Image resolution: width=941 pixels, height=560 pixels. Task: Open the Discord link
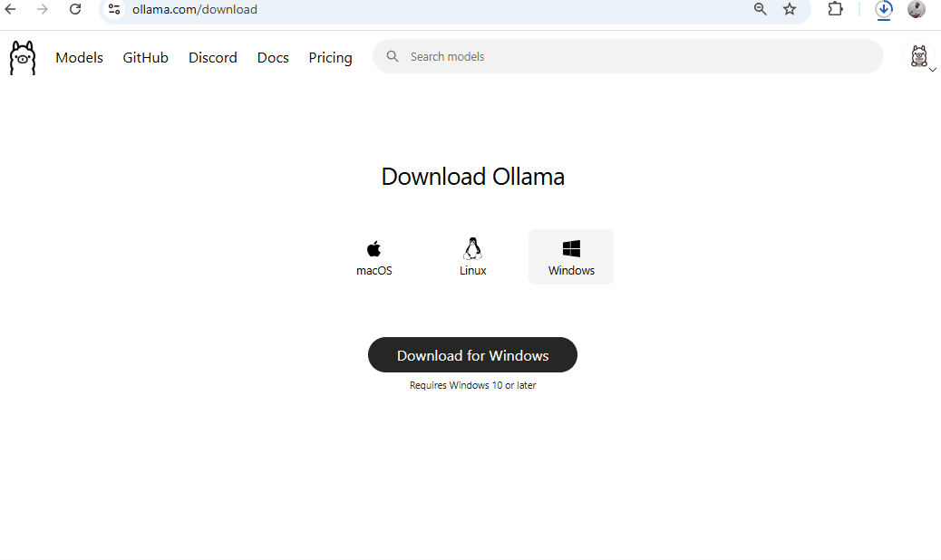[x=213, y=57]
